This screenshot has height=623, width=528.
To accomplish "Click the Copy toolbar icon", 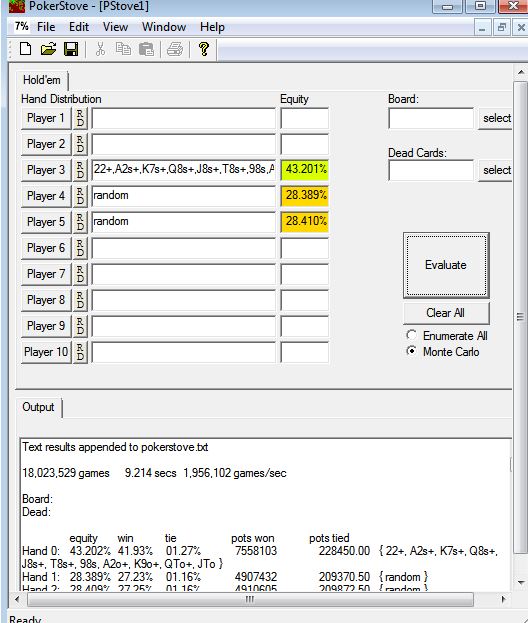I will (x=123, y=49).
